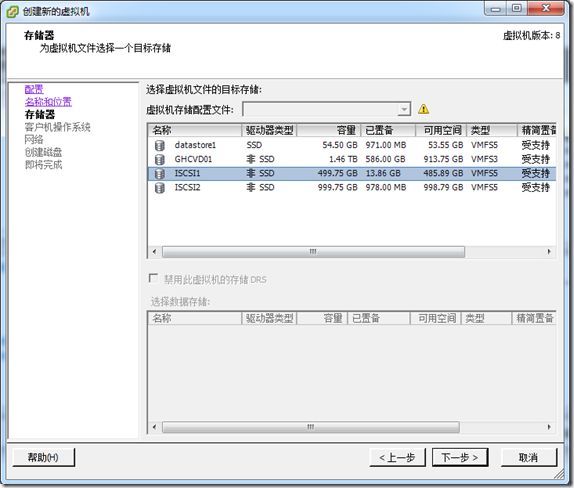Toggle disable Storage DRS checkbox
574x488 pixels.
(153, 278)
